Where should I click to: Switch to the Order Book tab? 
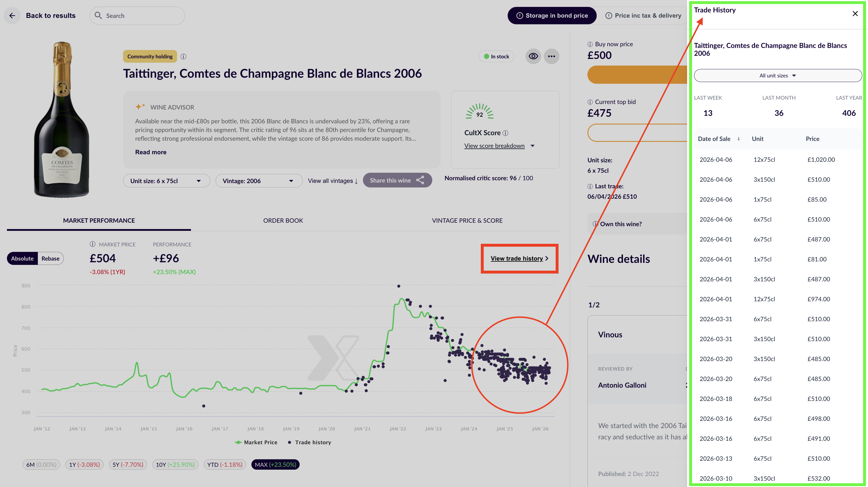pyautogui.click(x=283, y=221)
